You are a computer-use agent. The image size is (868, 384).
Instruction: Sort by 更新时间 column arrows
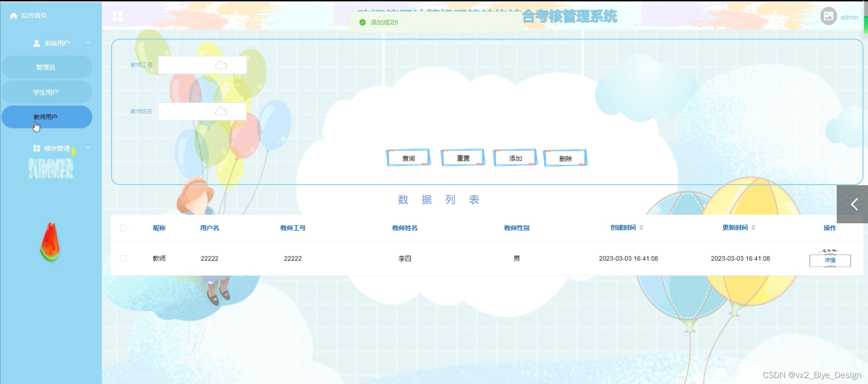tap(753, 228)
